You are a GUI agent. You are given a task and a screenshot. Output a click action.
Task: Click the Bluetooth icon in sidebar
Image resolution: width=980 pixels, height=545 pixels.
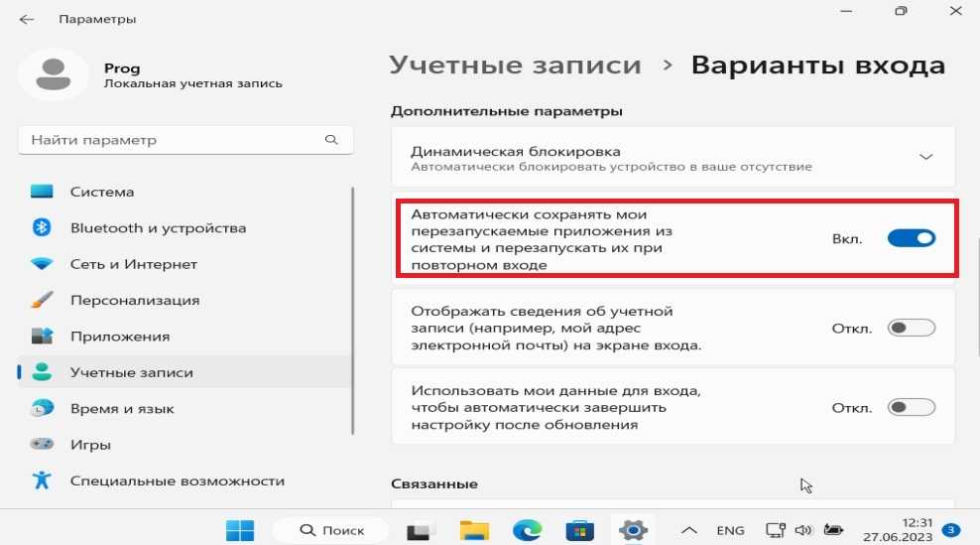[x=42, y=227]
